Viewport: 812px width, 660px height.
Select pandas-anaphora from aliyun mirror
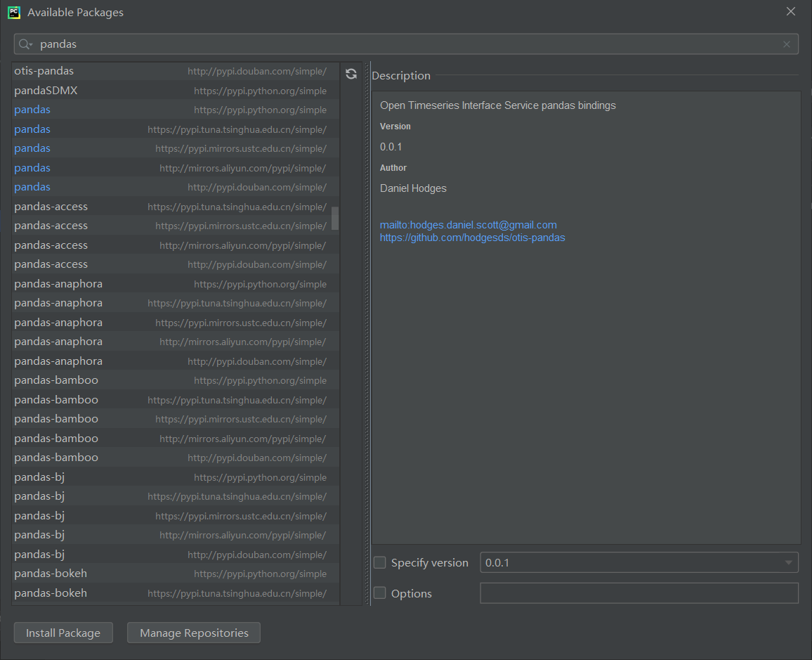coord(176,342)
